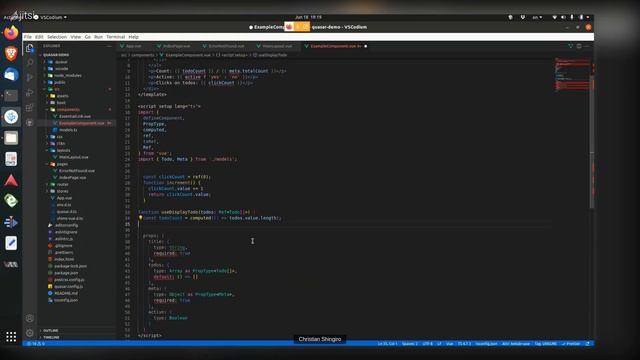640x360 pixels.
Task: Open the Accounts icon in activity bar
Action: pyautogui.click(x=30, y=318)
